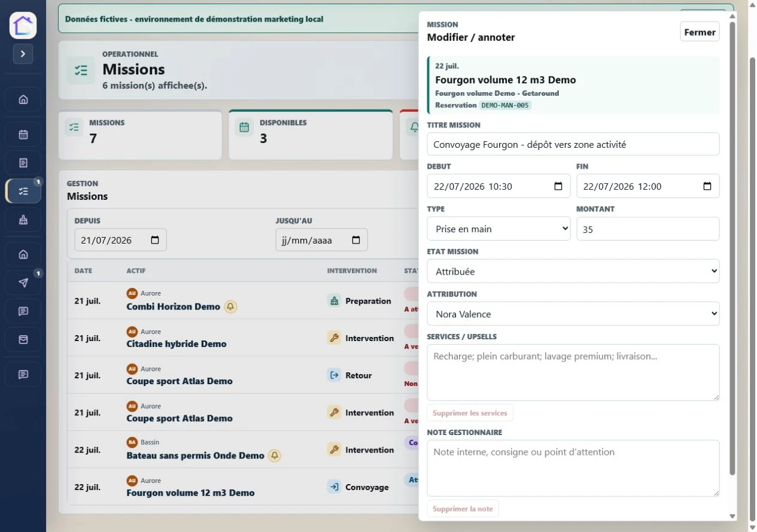Viewport: 757px width, 532px height.
Task: Open the calendar picker in the Depuis field
Action: [x=155, y=240]
